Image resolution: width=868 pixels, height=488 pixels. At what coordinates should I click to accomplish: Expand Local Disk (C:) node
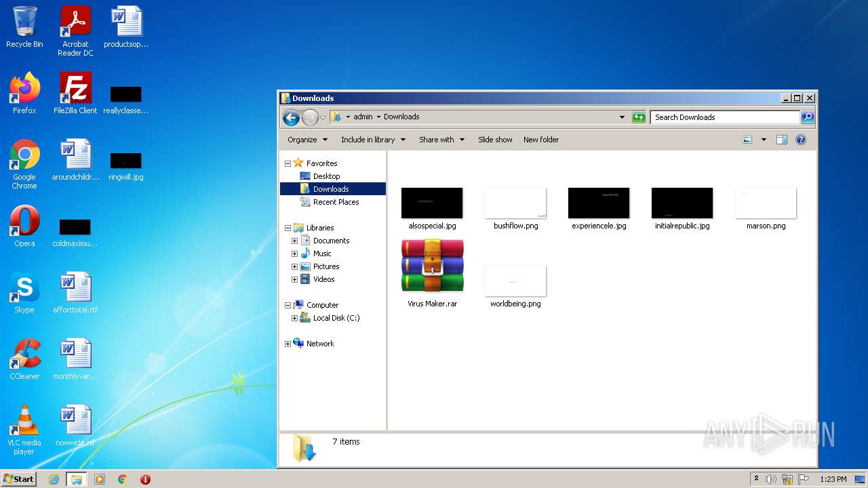(294, 318)
